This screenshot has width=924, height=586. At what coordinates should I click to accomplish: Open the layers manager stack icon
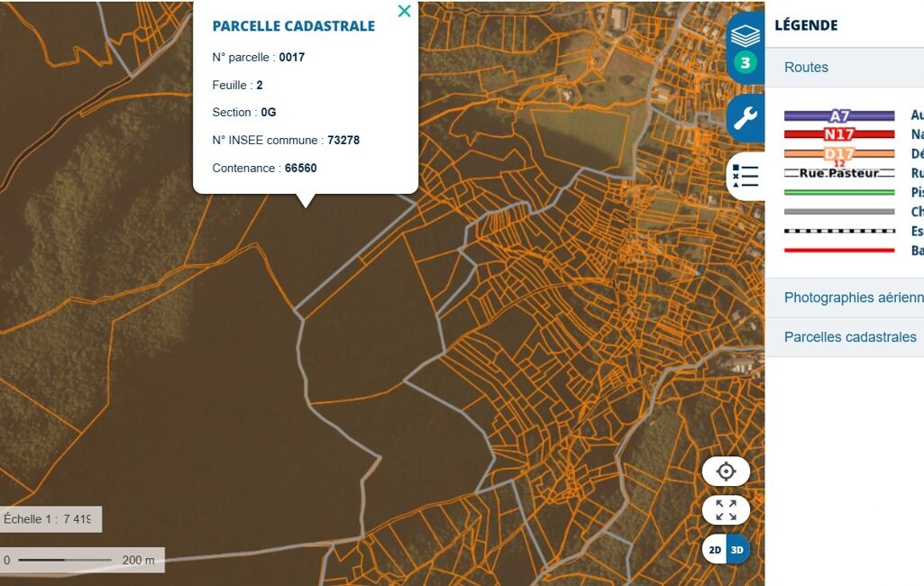(745, 36)
